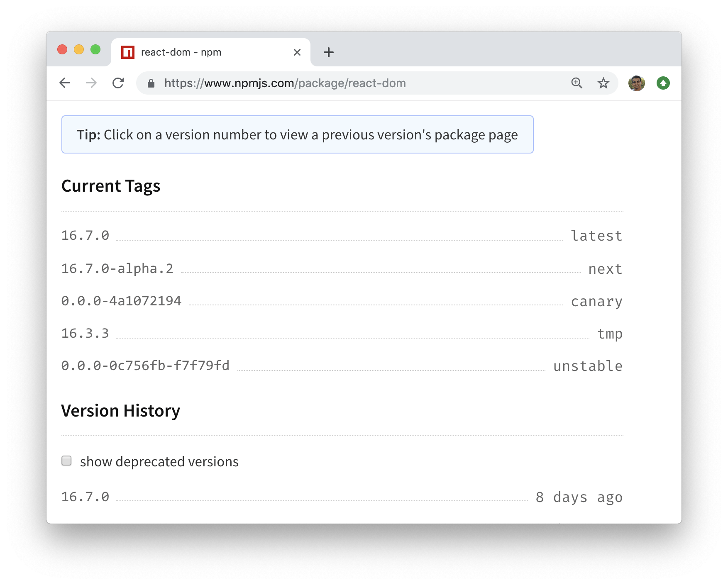Open version 16.7.0 tagged latest
The height and width of the screenshot is (585, 728).
click(x=85, y=236)
